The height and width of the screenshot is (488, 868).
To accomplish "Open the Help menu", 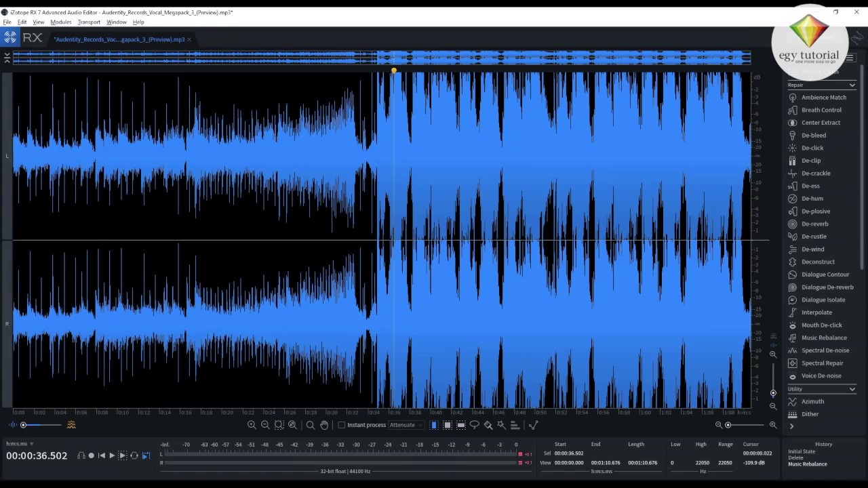I will point(138,22).
